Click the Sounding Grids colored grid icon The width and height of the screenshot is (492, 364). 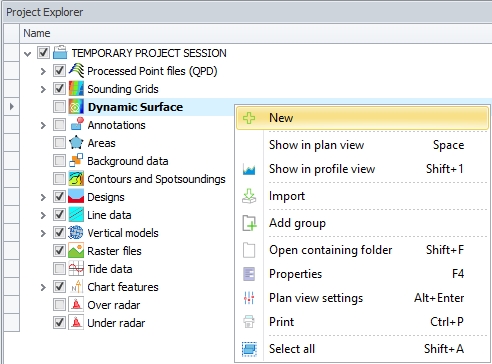point(76,89)
